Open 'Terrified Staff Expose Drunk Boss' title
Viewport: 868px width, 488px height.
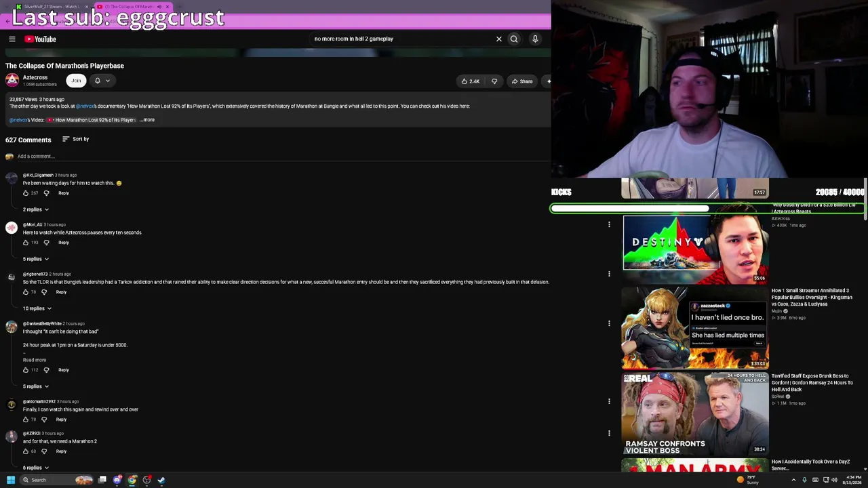tap(812, 383)
